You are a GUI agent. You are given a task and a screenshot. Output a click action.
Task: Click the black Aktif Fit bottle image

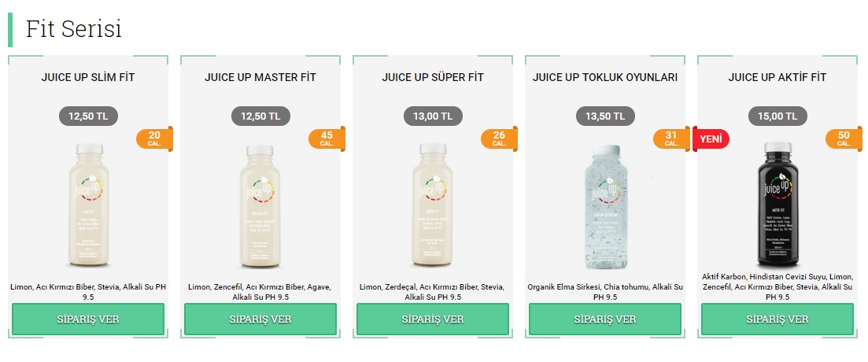coord(778,205)
